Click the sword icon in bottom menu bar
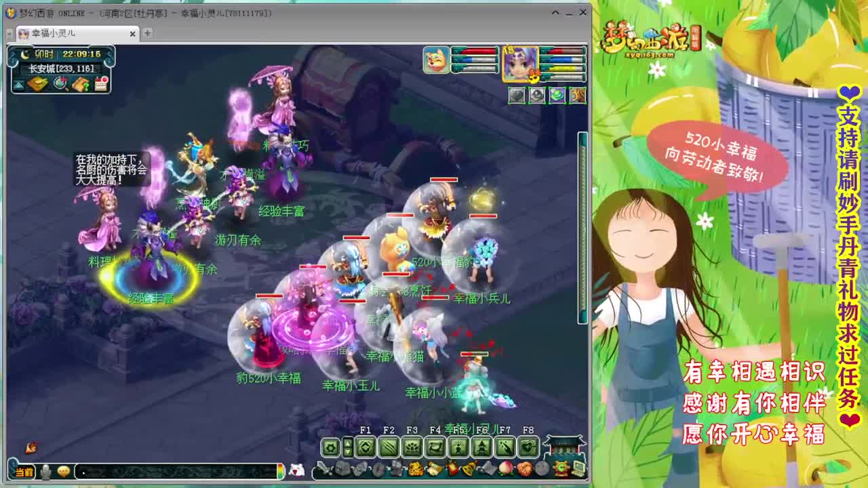 click(x=324, y=469)
